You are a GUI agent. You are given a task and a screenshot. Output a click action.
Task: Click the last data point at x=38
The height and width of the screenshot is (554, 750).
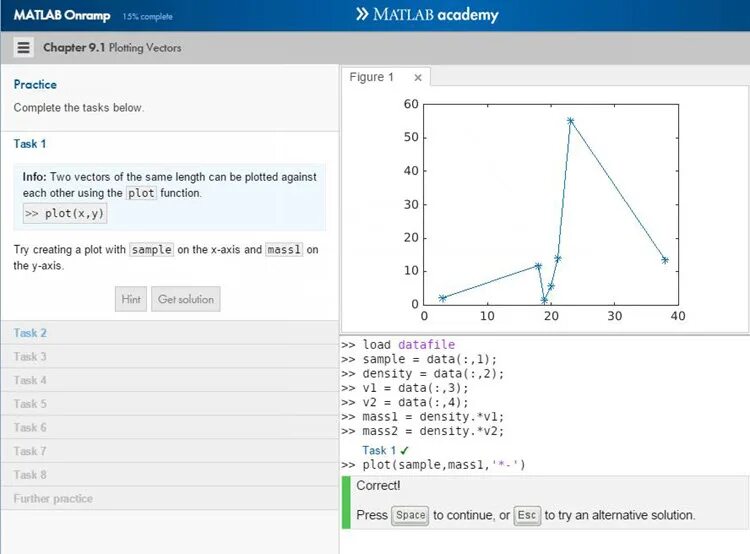[665, 260]
